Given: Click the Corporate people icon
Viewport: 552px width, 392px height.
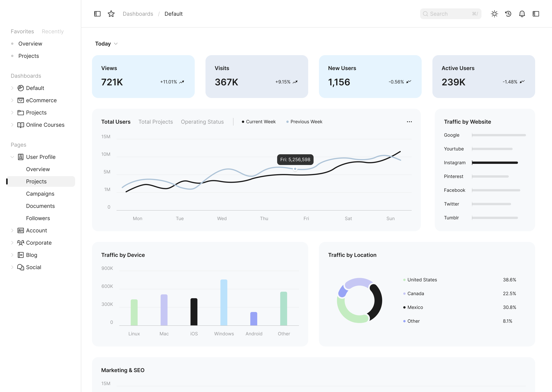Looking at the screenshot, I should 21,243.
